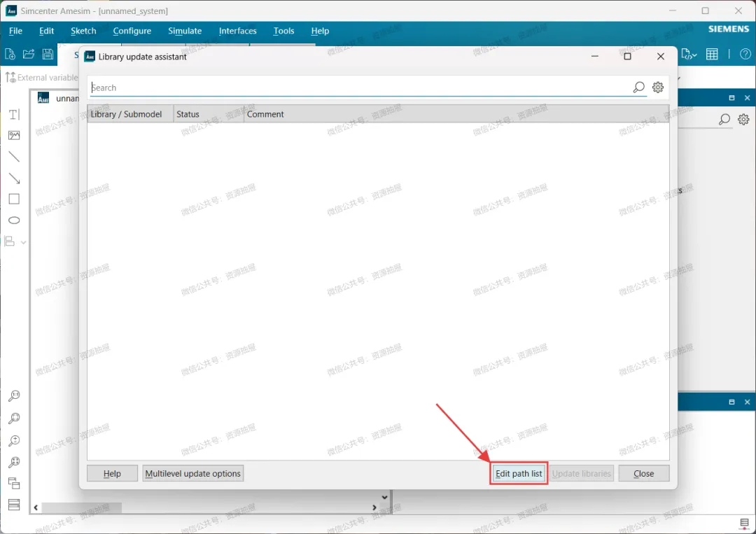Open the right panel settings gear
This screenshot has width=756, height=534.
click(744, 119)
